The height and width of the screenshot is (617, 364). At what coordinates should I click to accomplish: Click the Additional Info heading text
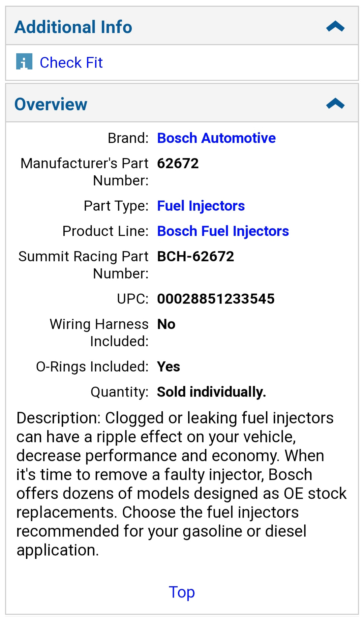tap(73, 27)
